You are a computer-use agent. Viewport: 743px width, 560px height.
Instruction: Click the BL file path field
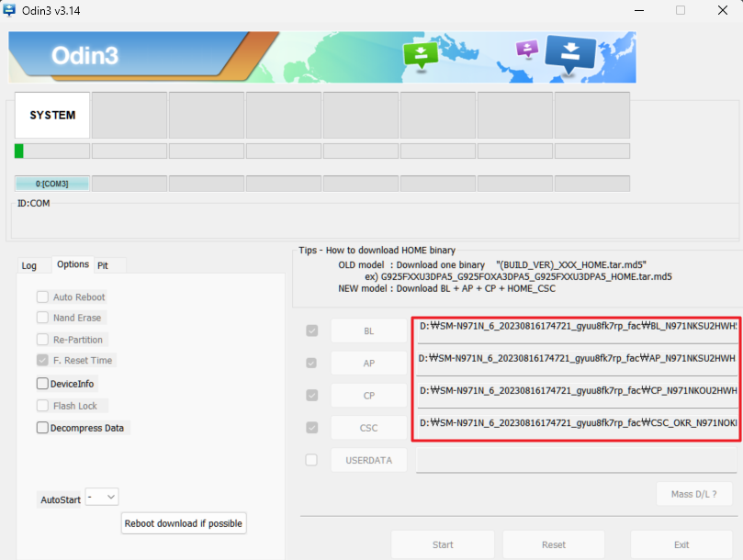coord(577,330)
